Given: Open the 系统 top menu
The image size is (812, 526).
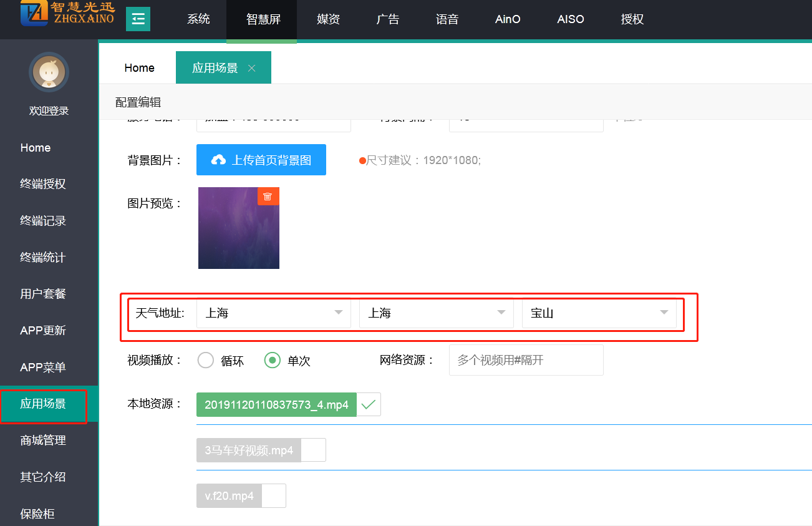Looking at the screenshot, I should pos(198,19).
